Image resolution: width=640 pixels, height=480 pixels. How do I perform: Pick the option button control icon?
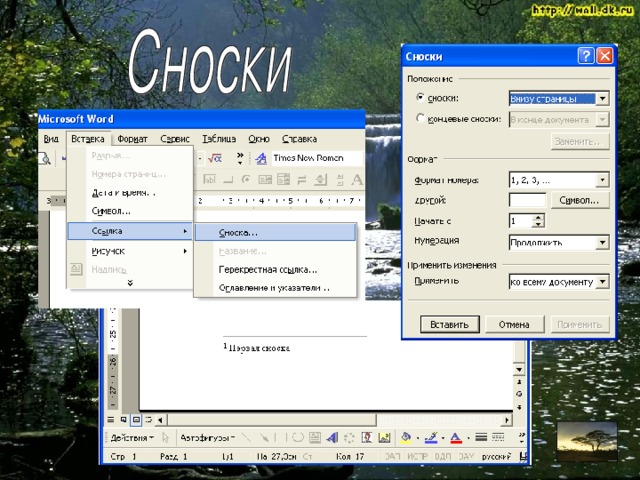click(x=246, y=179)
